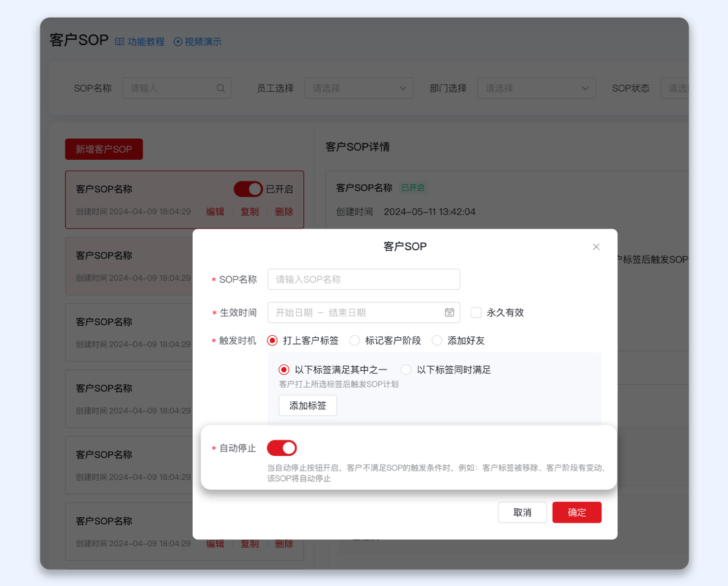Click the 功能教程 book icon beside the title
The height and width of the screenshot is (586, 728).
pos(119,41)
